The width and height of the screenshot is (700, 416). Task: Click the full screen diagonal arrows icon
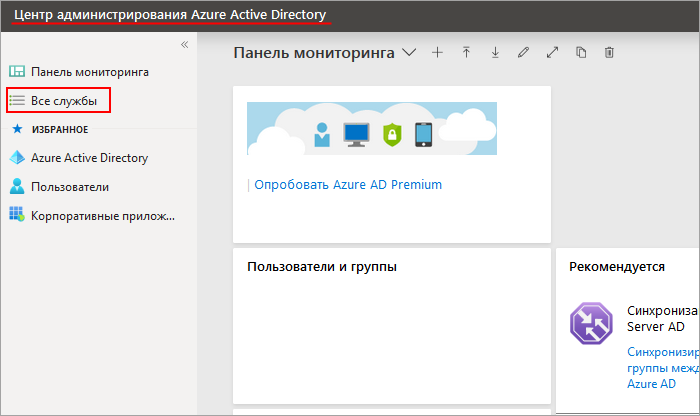click(552, 53)
